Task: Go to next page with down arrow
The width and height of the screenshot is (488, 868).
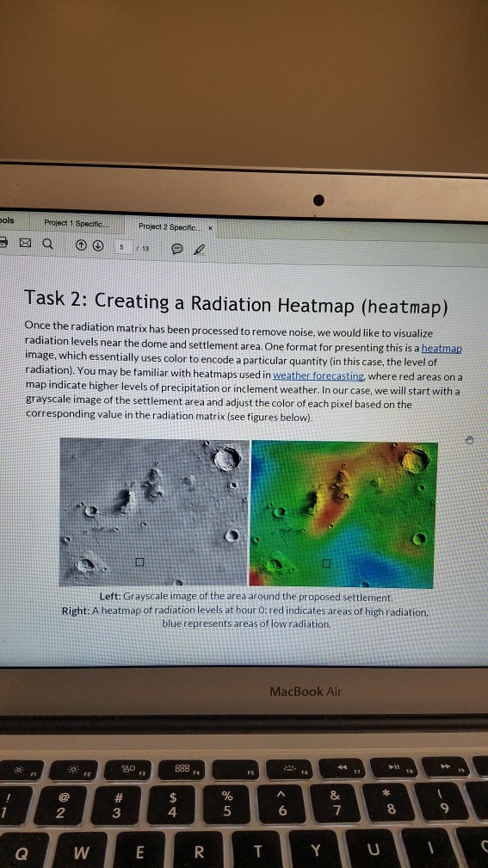Action: pos(98,245)
